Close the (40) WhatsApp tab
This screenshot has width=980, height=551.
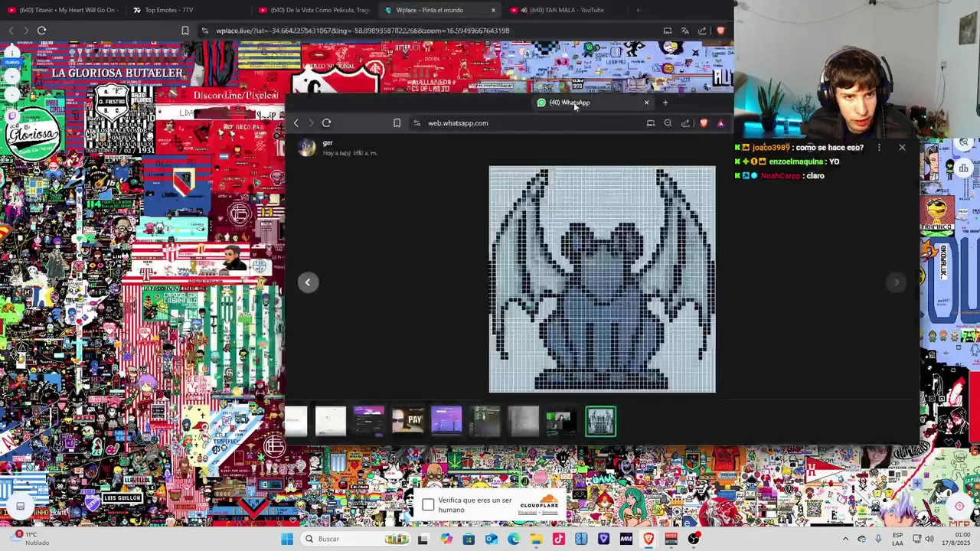[646, 103]
